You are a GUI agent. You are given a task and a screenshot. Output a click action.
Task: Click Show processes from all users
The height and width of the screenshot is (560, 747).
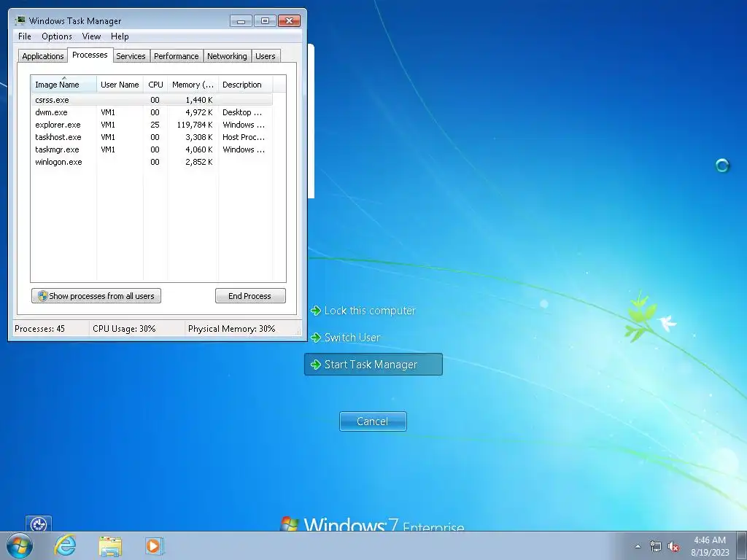[x=96, y=296]
